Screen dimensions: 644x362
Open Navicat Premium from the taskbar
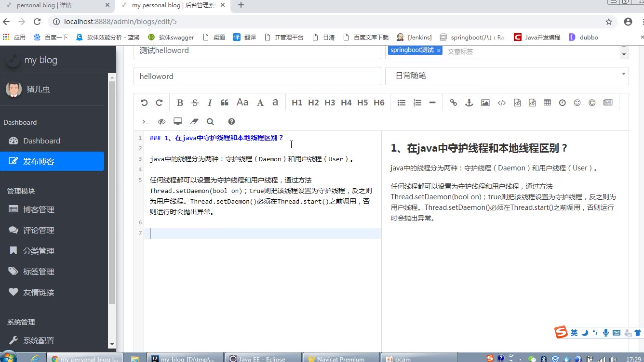pos(341,359)
